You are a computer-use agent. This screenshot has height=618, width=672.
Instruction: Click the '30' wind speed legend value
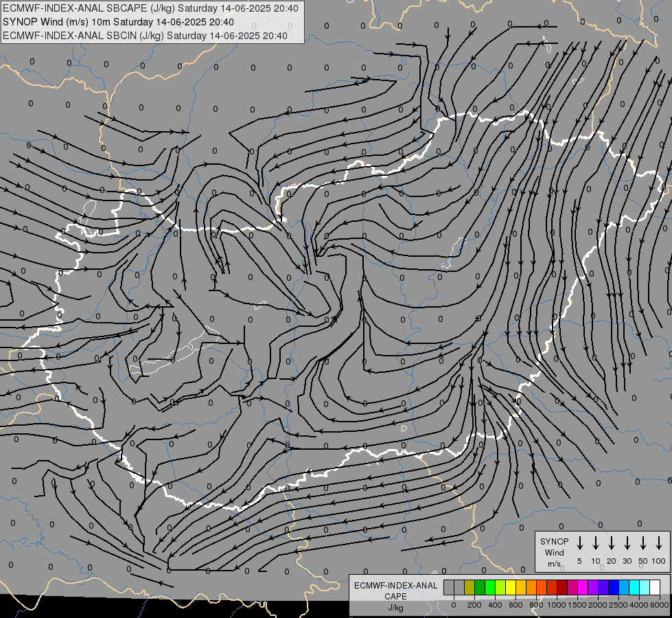click(x=627, y=561)
